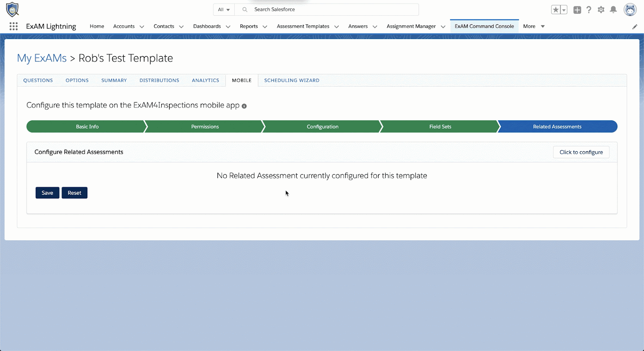Viewport: 644px width, 351px height.
Task: Expand the Contacts menu chevron
Action: [x=181, y=27]
